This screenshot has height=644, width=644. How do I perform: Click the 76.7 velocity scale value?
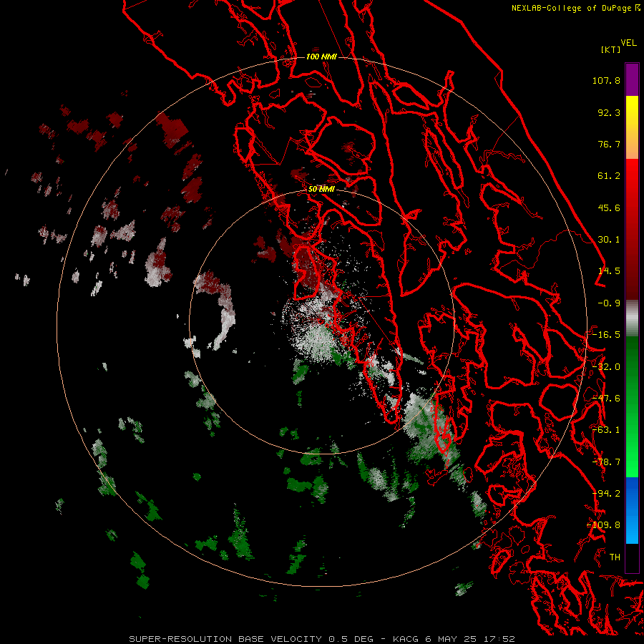click(x=609, y=144)
